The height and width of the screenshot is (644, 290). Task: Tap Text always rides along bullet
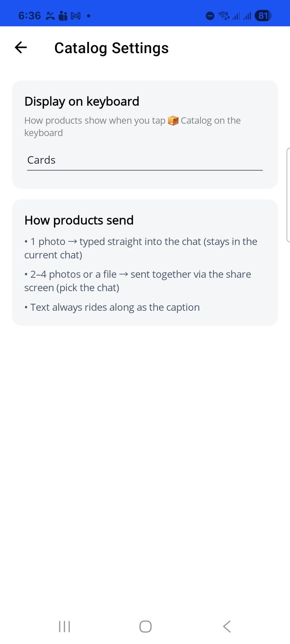[112, 307]
